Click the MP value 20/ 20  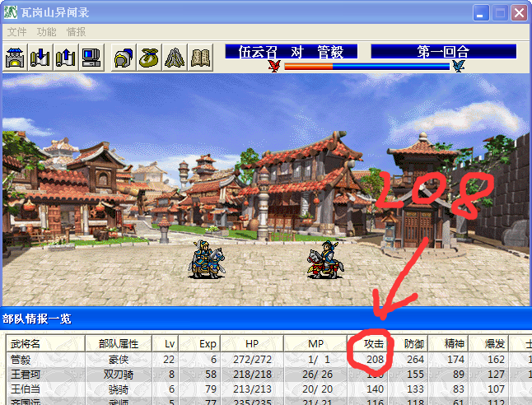click(317, 389)
